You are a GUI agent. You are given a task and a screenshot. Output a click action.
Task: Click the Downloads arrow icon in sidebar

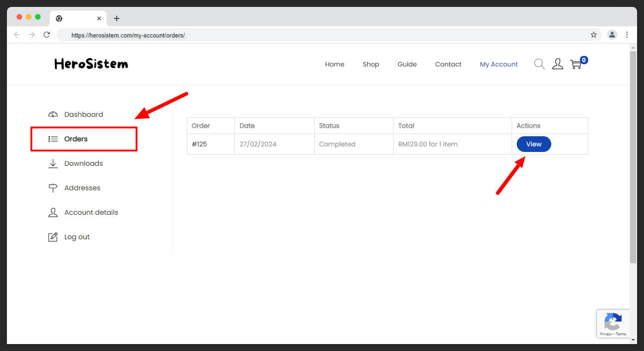tap(53, 163)
